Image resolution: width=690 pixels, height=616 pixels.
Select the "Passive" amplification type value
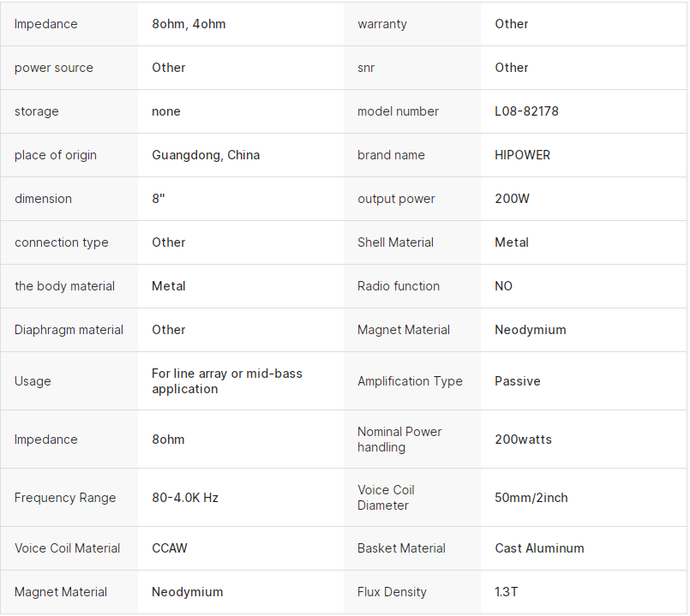tap(517, 381)
